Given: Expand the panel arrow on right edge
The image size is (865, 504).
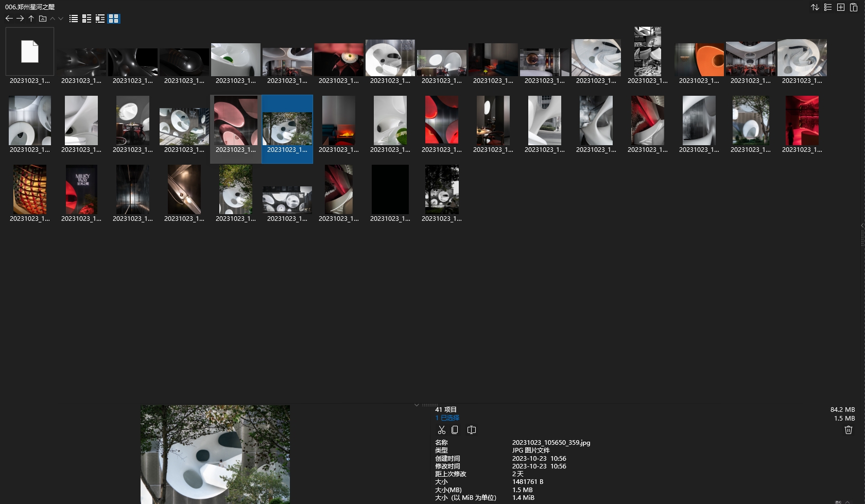Looking at the screenshot, I should 862,225.
